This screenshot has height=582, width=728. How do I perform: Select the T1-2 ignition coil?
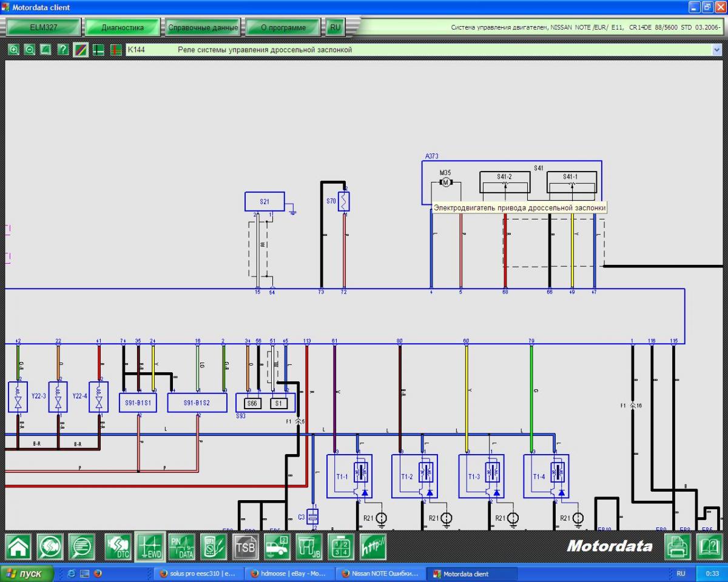[x=414, y=476]
